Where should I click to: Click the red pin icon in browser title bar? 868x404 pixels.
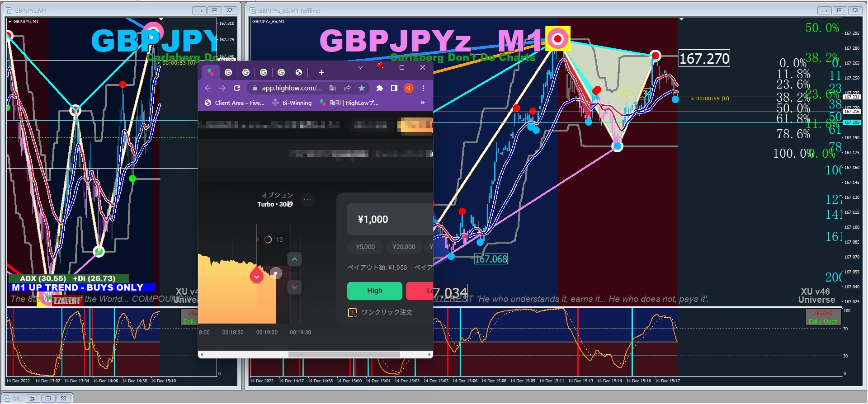[x=380, y=66]
